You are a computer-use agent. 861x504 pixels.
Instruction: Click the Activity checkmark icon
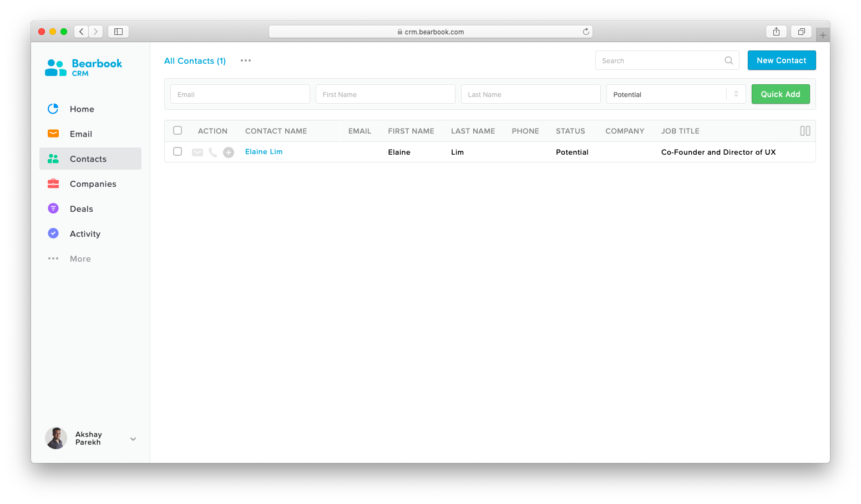point(53,233)
